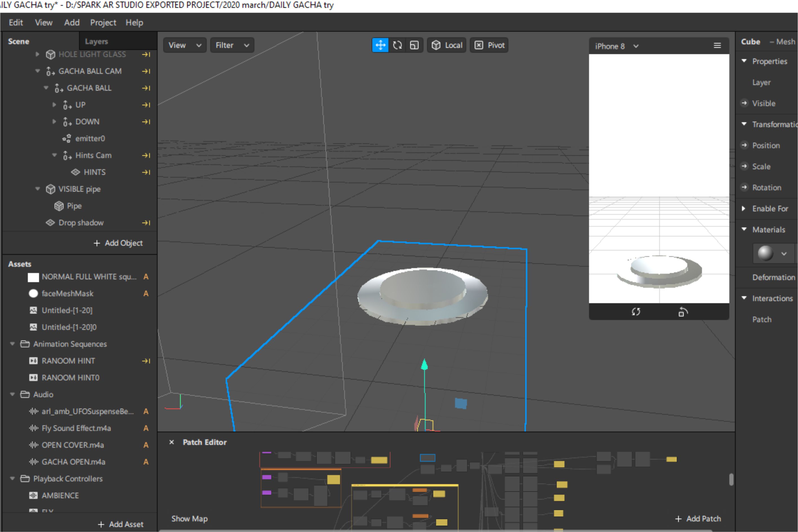The width and height of the screenshot is (798, 532).
Task: Click the Add Object button
Action: pyautogui.click(x=118, y=243)
